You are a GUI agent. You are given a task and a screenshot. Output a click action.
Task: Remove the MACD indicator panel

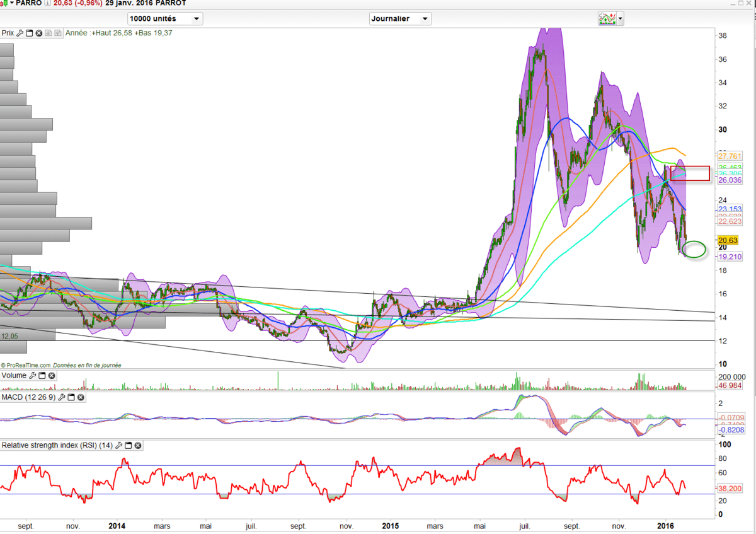tap(81, 397)
